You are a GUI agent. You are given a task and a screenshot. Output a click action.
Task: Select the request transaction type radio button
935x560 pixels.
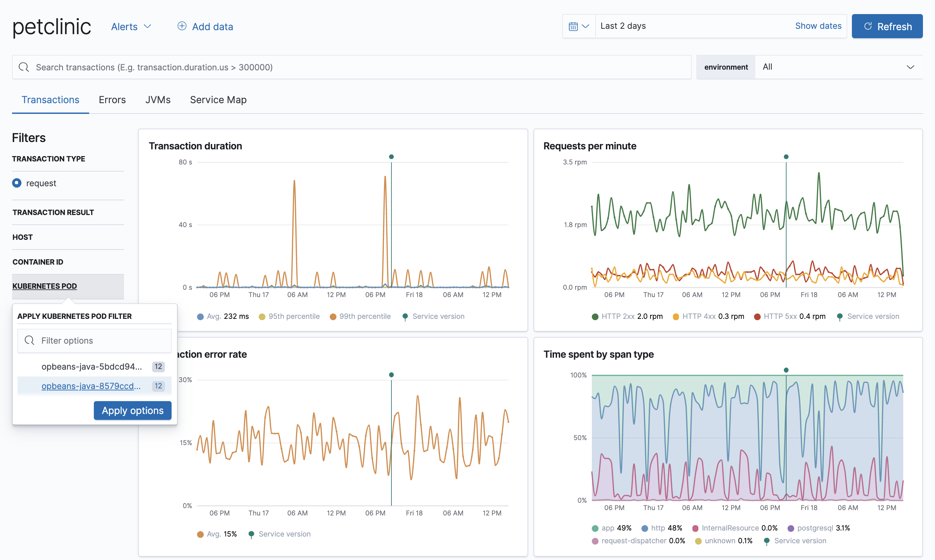point(17,183)
